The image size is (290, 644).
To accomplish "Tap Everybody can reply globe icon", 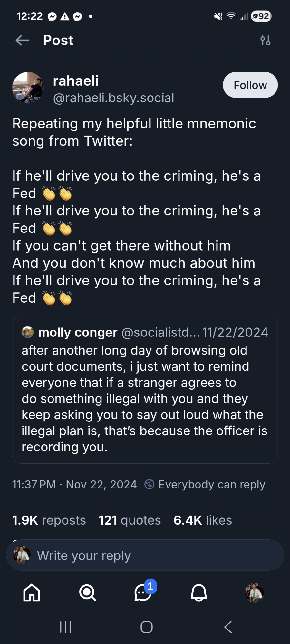I will coord(149,484).
